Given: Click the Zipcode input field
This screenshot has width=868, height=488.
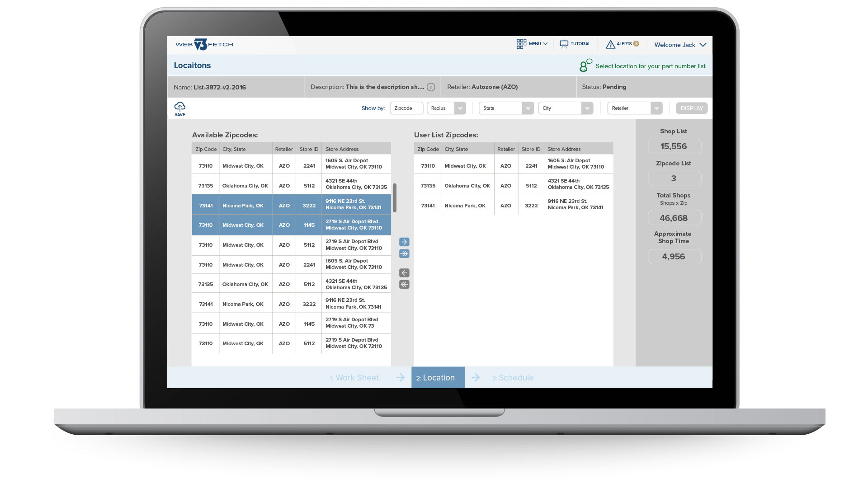Looking at the screenshot, I should (406, 108).
